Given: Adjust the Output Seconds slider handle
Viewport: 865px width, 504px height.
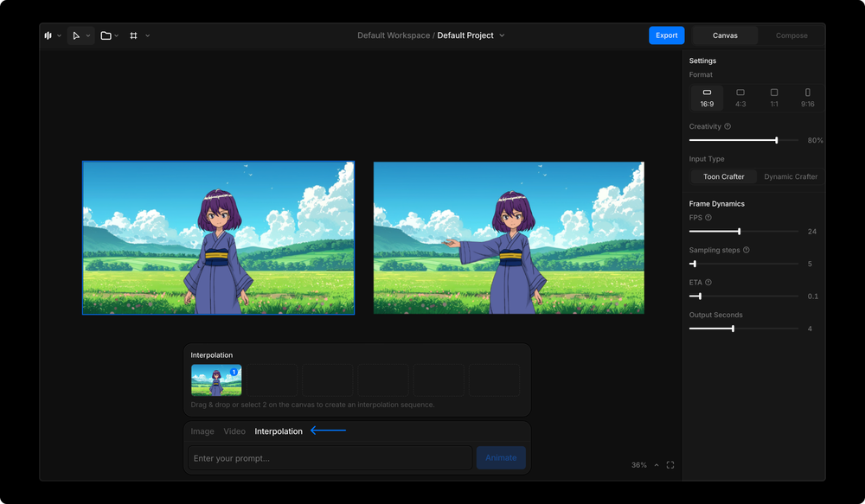Looking at the screenshot, I should (733, 329).
